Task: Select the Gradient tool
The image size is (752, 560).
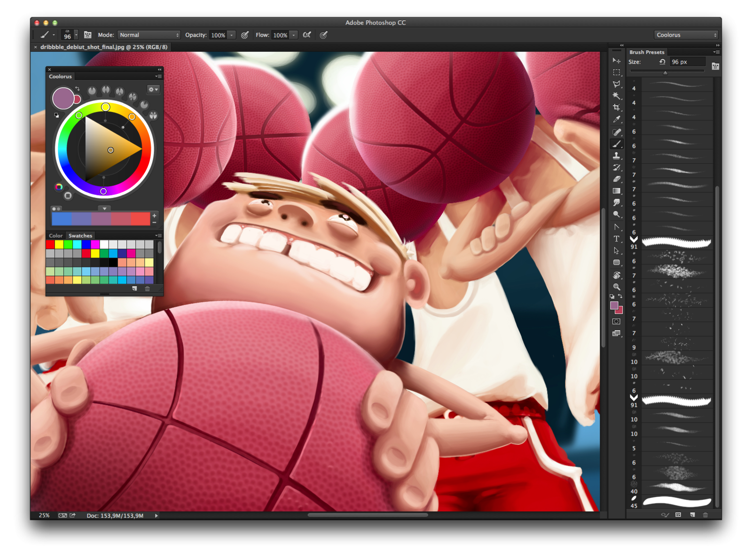Action: pos(616,191)
